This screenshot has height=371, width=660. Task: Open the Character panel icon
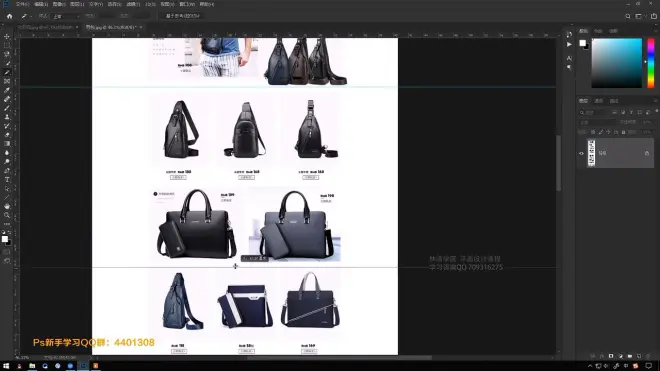(x=569, y=58)
